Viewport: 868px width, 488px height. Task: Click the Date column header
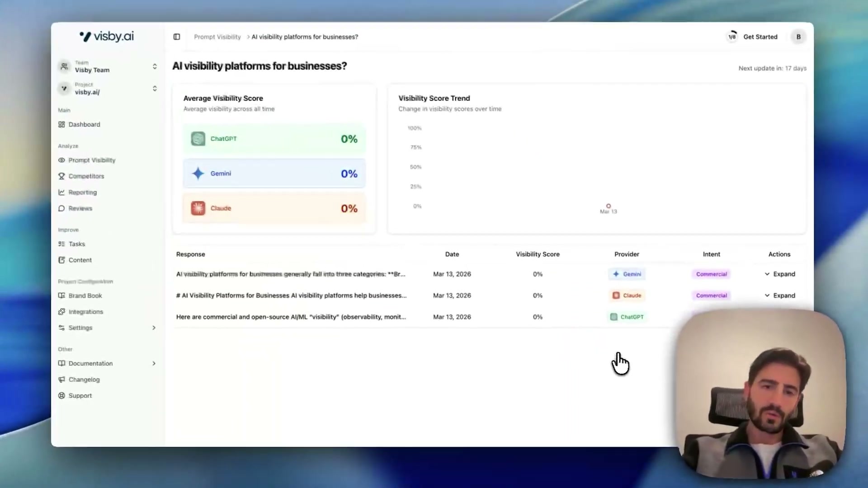[452, 254]
